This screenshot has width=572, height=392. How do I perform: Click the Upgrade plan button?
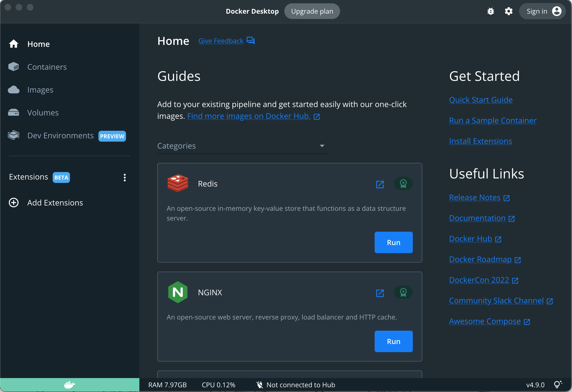point(312,11)
